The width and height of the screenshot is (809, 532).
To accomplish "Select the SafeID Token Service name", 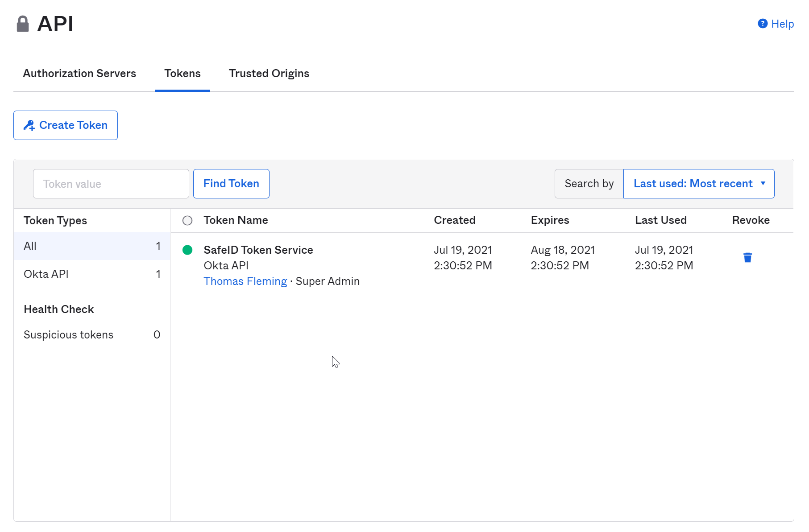I will [x=258, y=250].
